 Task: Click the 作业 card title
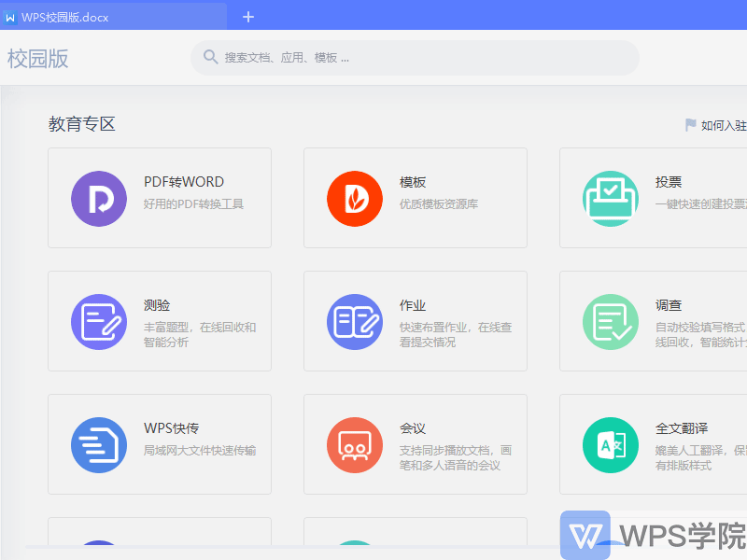click(x=413, y=305)
